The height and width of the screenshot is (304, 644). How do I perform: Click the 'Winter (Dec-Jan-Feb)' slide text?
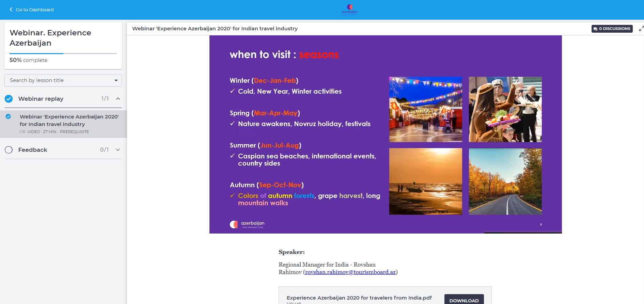[x=264, y=81]
